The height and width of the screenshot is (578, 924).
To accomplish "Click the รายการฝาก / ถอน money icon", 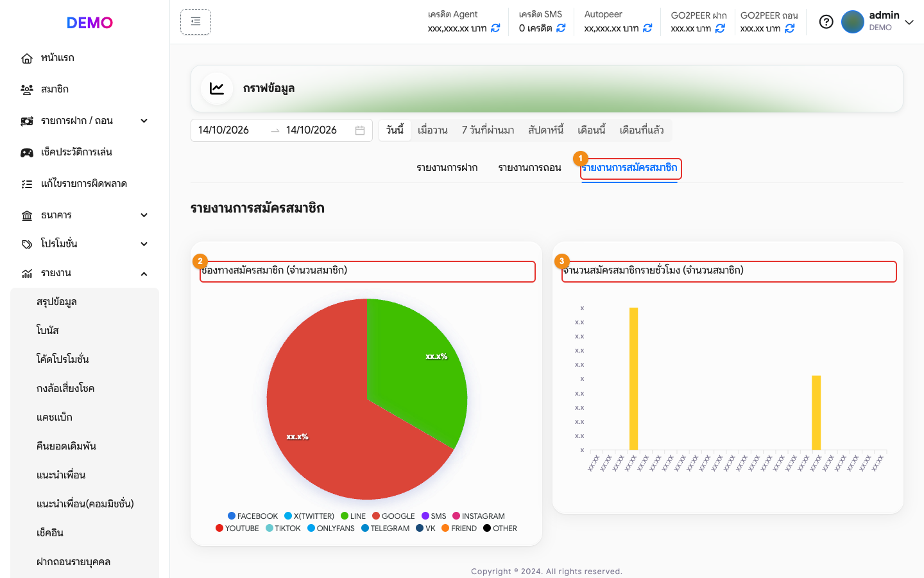I will tap(27, 121).
